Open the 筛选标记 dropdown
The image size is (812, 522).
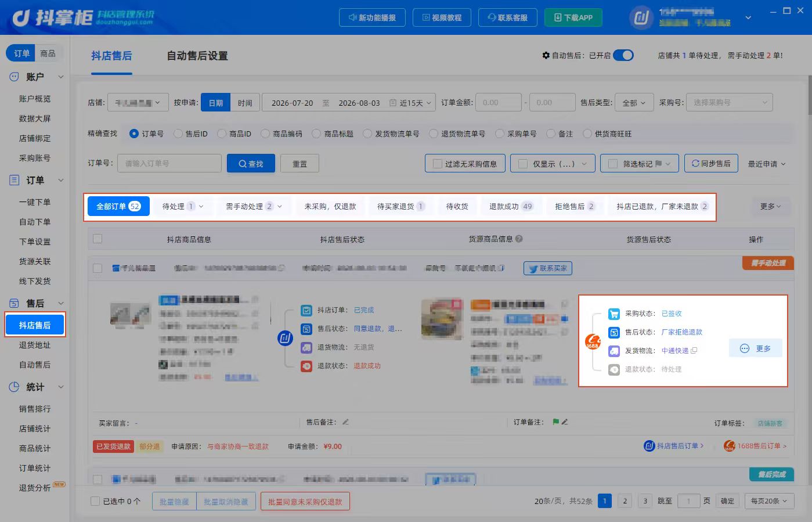click(639, 164)
